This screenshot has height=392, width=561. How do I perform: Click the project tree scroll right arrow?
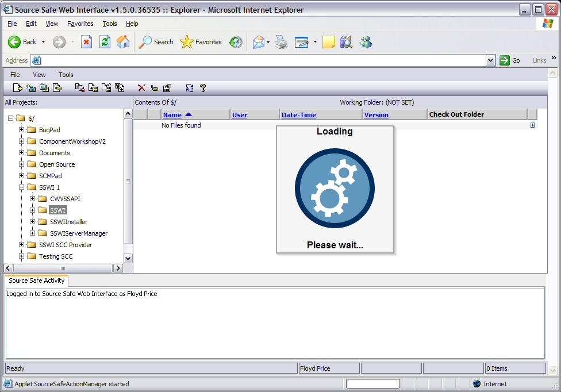coord(118,268)
